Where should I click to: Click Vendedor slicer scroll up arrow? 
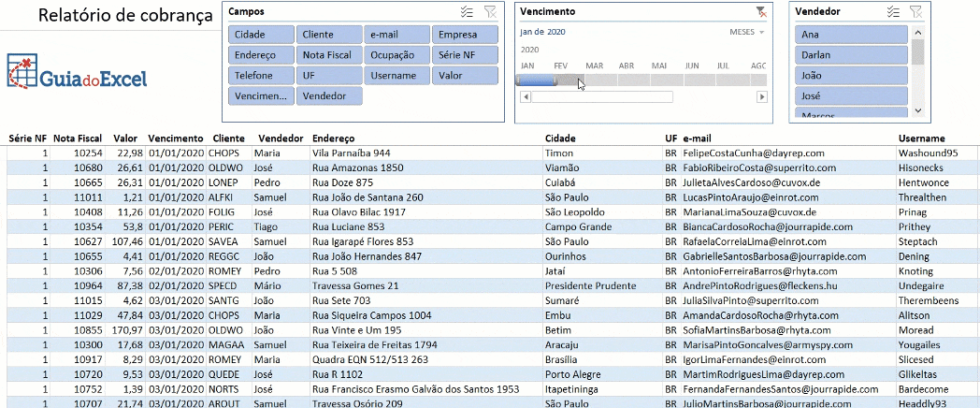point(917,33)
